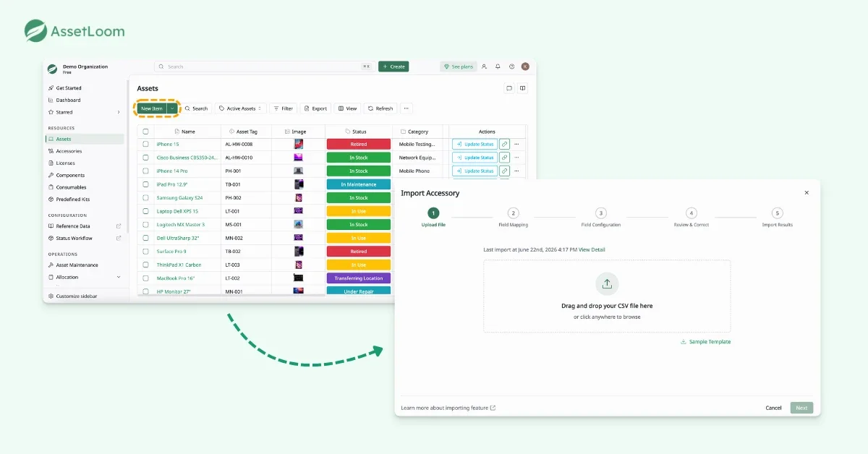Open Learn more about importing feature link
The width and height of the screenshot is (868, 454).
point(448,408)
